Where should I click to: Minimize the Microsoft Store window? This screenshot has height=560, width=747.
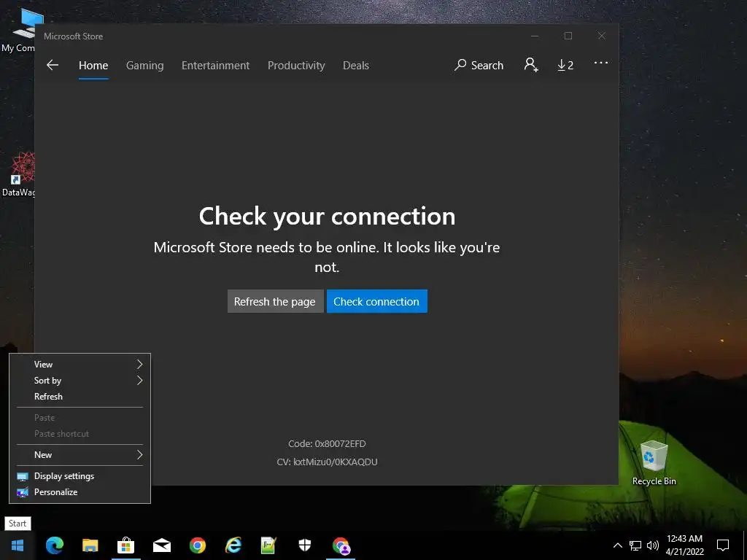tap(535, 36)
